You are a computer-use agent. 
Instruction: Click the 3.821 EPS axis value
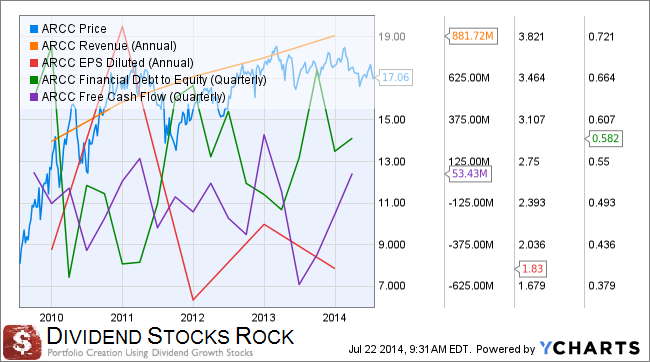(x=531, y=37)
